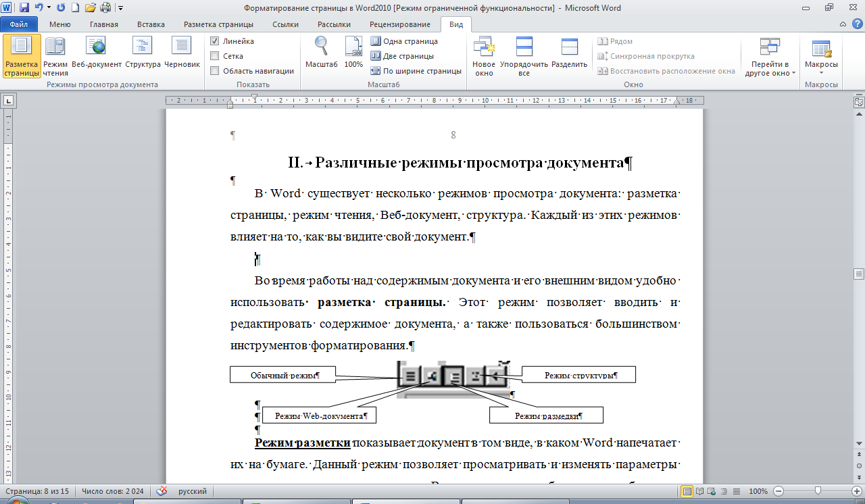Click the spelling check icon in status bar

tap(162, 492)
